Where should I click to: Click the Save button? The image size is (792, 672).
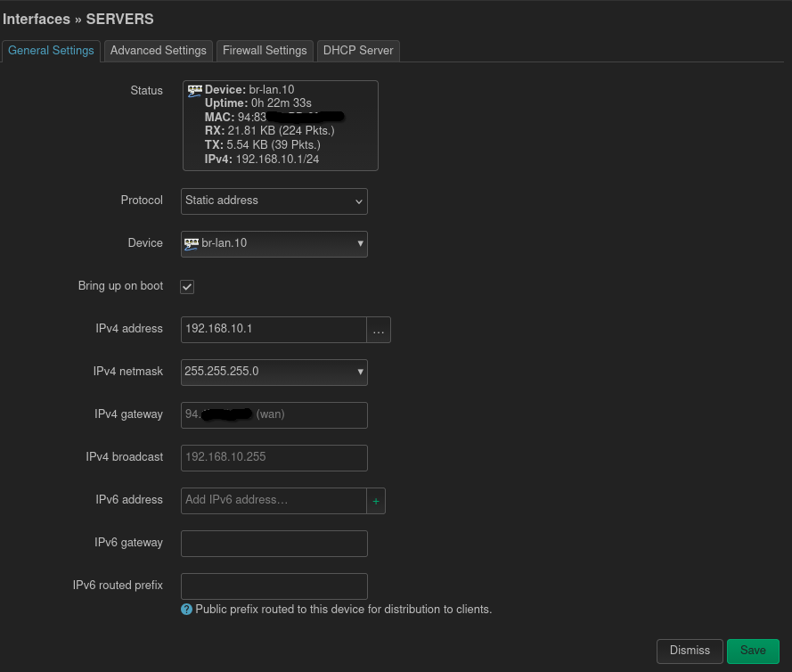tap(753, 651)
